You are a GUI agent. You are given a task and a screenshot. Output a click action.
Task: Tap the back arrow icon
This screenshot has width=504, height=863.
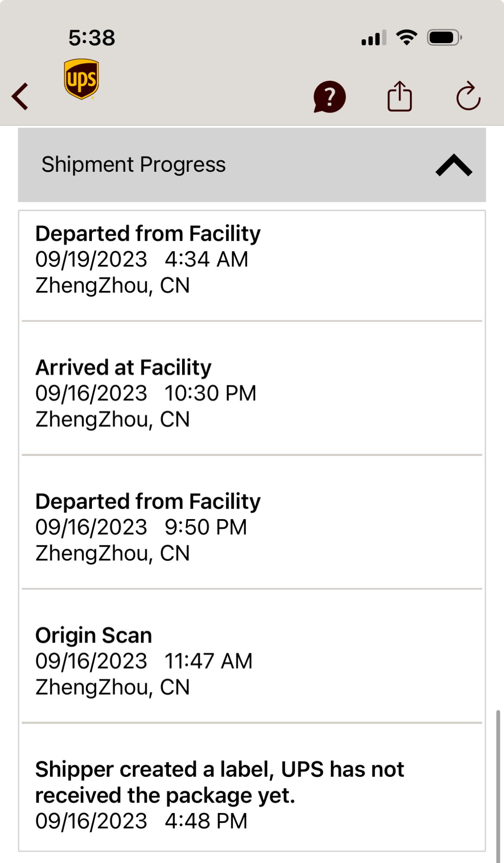20,96
